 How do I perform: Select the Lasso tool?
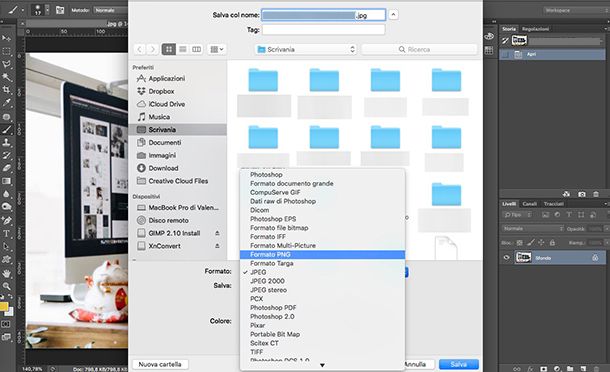pos(6,64)
